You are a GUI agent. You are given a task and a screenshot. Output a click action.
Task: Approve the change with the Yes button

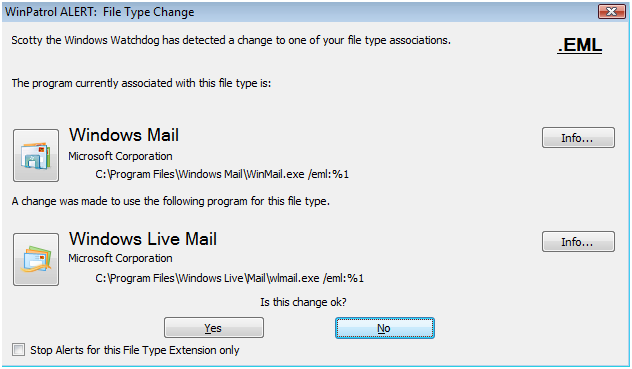coord(214,328)
